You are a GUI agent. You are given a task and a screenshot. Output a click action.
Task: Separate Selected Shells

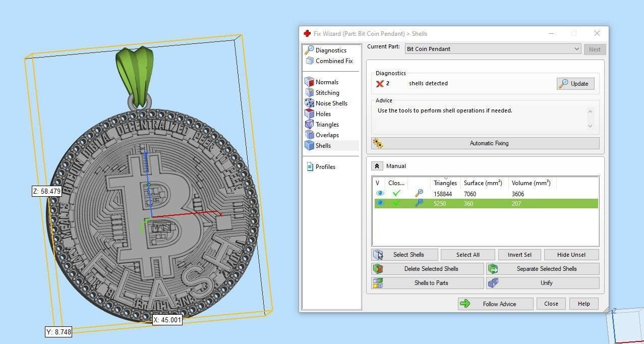pos(543,269)
